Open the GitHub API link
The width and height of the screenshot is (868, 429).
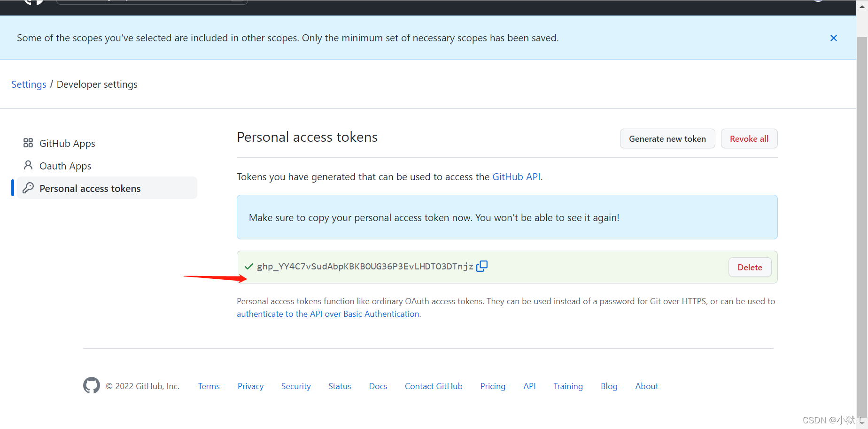point(516,177)
